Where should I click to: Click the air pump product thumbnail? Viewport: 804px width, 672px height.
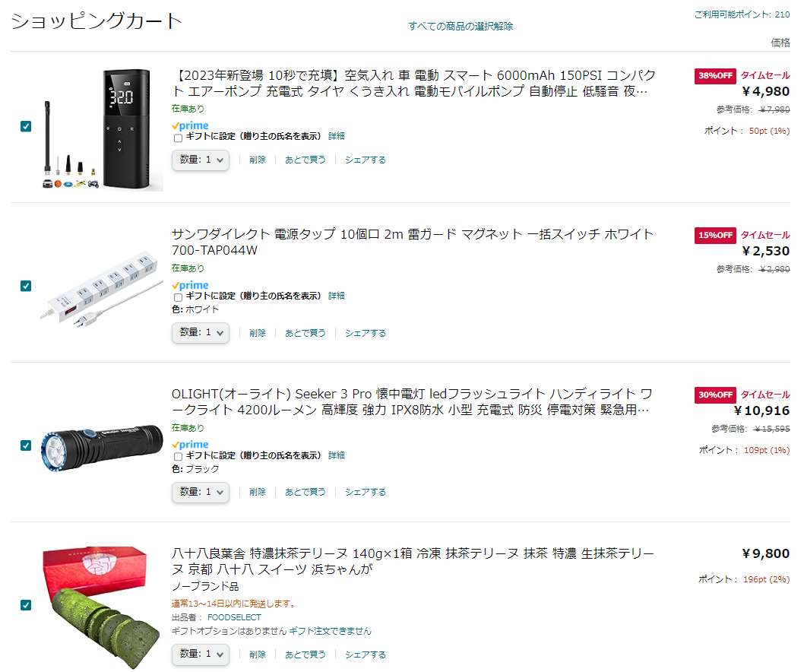[x=102, y=130]
